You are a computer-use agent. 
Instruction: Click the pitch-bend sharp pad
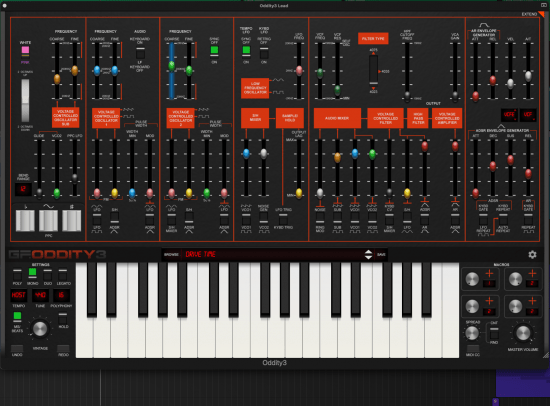[x=72, y=220]
